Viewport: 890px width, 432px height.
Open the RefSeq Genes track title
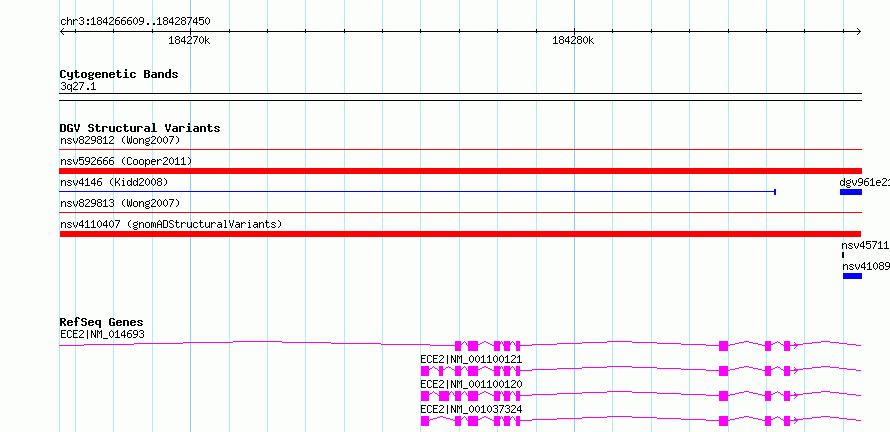click(102, 322)
